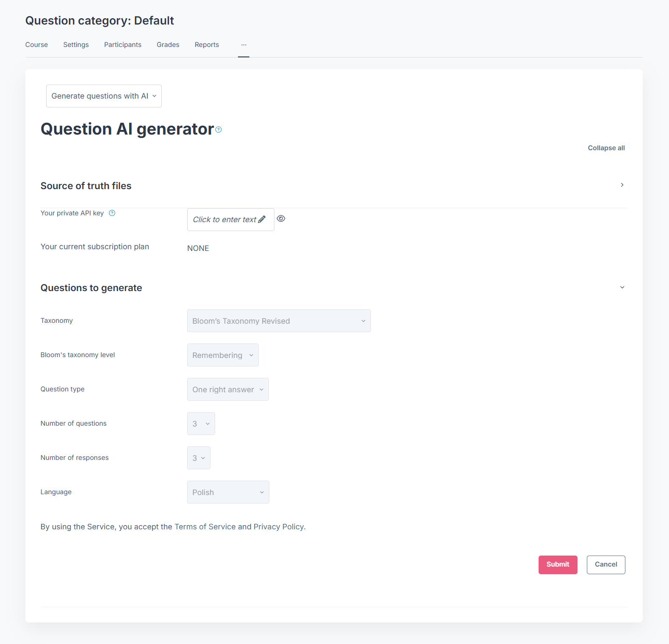Open the three-dots more menu in navigation
Image resolution: width=669 pixels, height=644 pixels.
pos(244,45)
